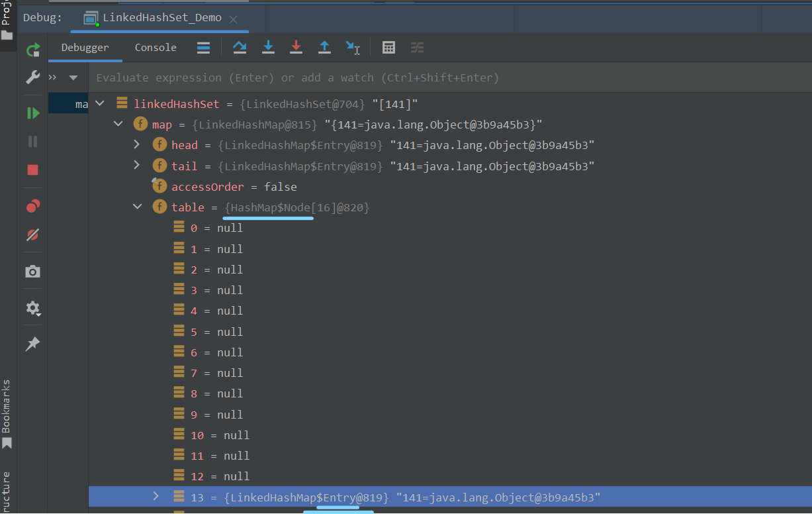Collapse the table field node

pyautogui.click(x=137, y=207)
